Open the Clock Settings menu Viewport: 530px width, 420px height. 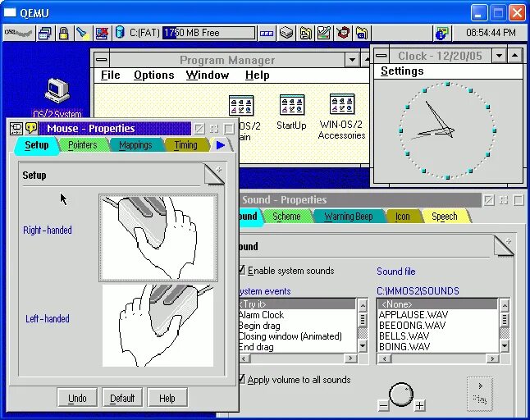tap(402, 71)
